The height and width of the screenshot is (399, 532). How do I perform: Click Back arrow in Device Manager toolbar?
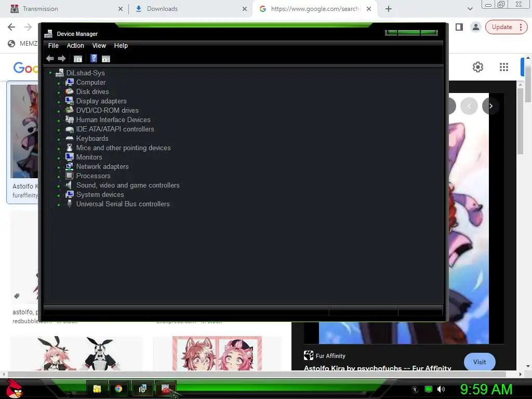pos(50,59)
